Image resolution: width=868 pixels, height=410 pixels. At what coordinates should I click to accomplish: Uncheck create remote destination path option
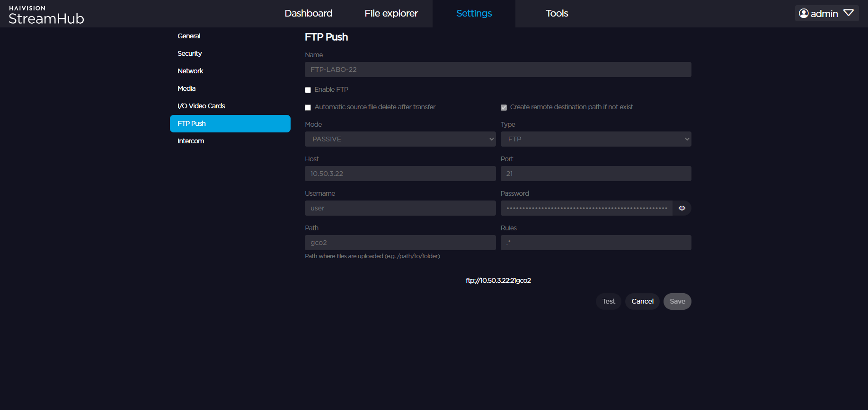504,107
